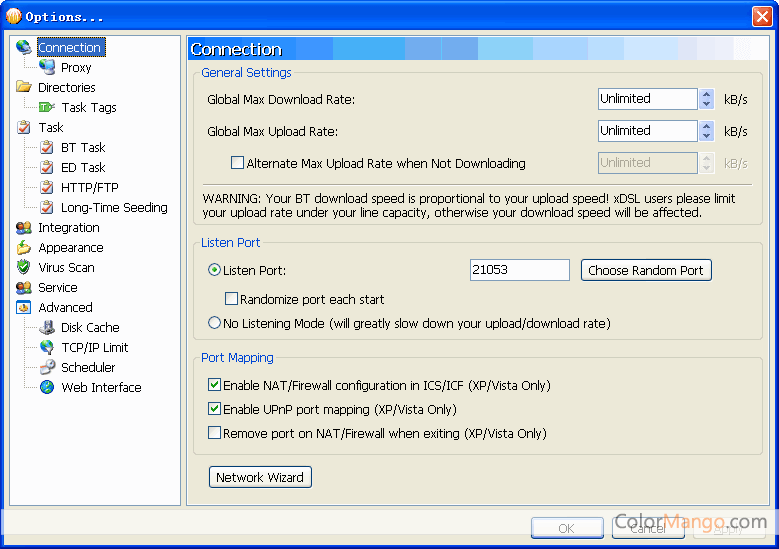Click the Listen Port number field
Viewport: 779px width, 549px height.
click(x=518, y=270)
